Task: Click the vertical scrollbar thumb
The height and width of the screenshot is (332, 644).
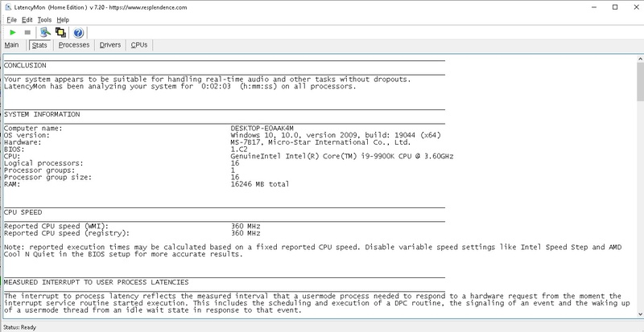Action: point(640,82)
